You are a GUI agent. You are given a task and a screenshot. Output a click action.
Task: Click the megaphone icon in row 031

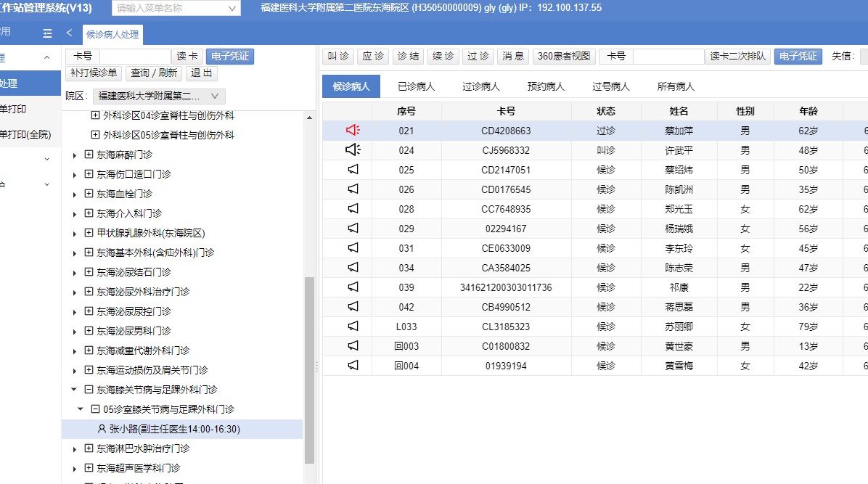coord(353,248)
